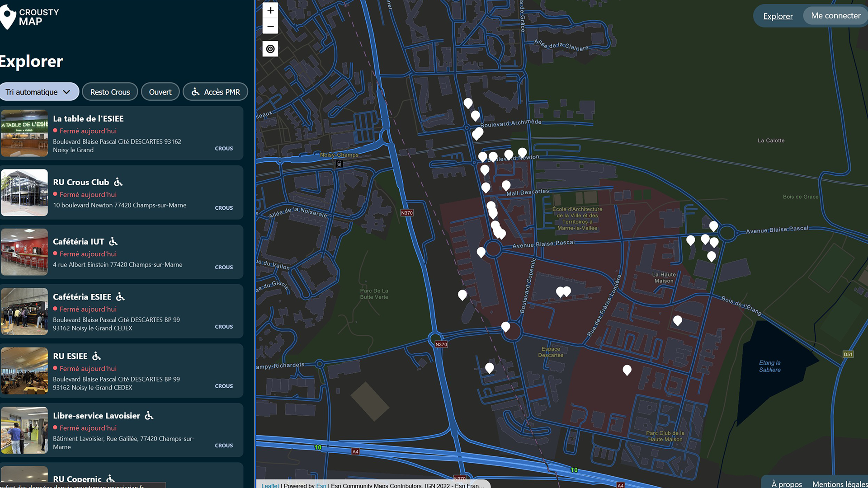Select the marker above Espace Descartes roundabout
This screenshot has width=868, height=488.
coord(505,327)
